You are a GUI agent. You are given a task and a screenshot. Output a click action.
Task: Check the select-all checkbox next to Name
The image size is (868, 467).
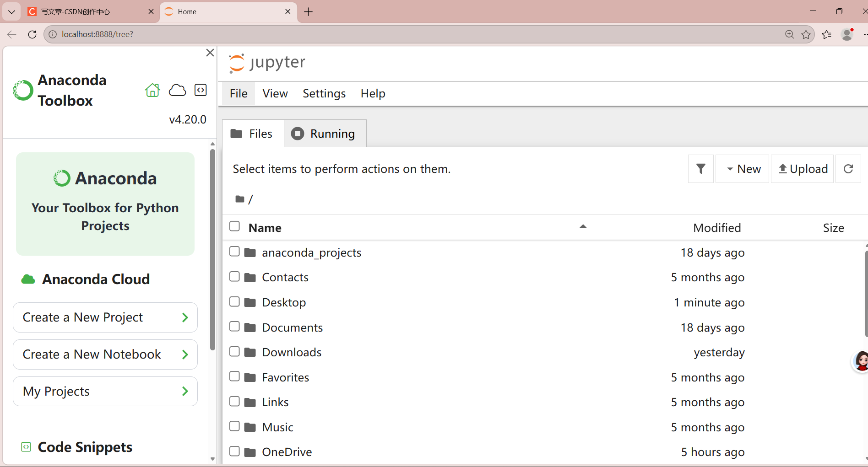click(x=234, y=226)
